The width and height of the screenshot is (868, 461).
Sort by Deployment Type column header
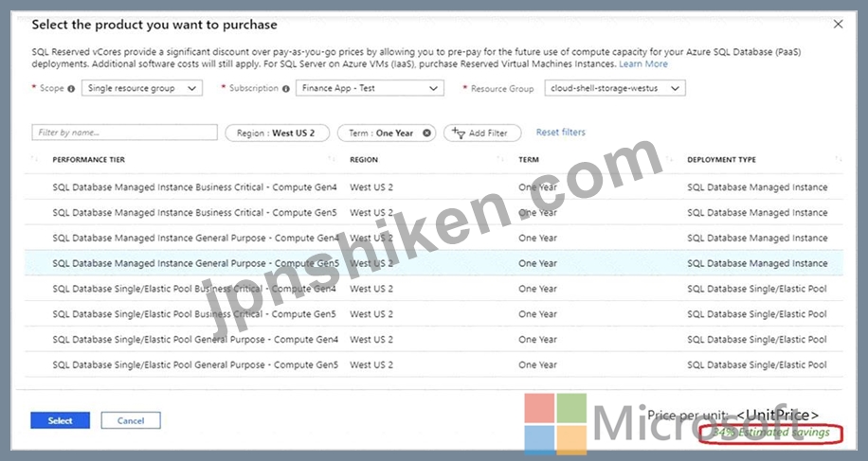[x=721, y=160]
